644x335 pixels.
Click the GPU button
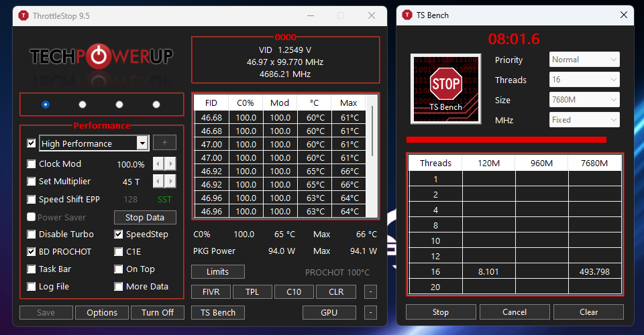tap(329, 312)
